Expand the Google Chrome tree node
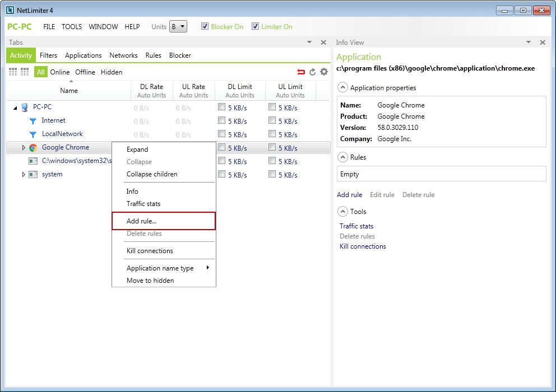Screen dimensions: 556x392 pyautogui.click(x=24, y=147)
